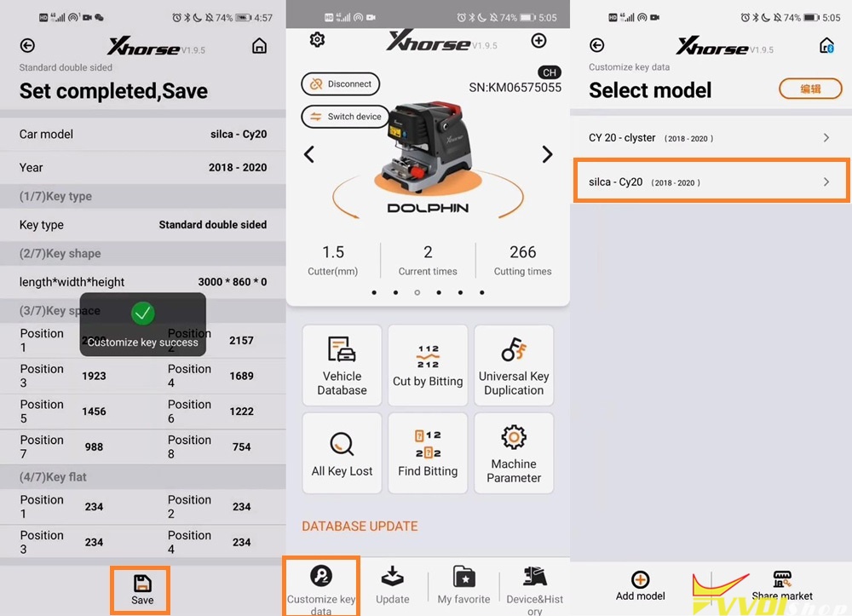Tap plus icon to add device
The height and width of the screenshot is (616, 852).
pos(538,41)
